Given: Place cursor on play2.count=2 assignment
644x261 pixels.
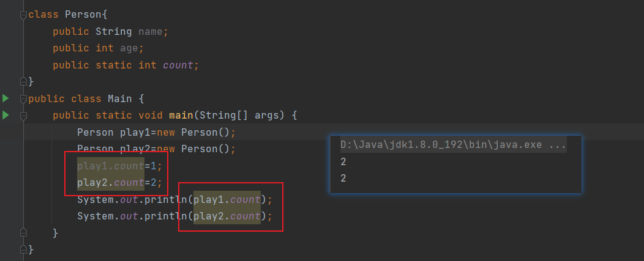Looking at the screenshot, I should [119, 183].
